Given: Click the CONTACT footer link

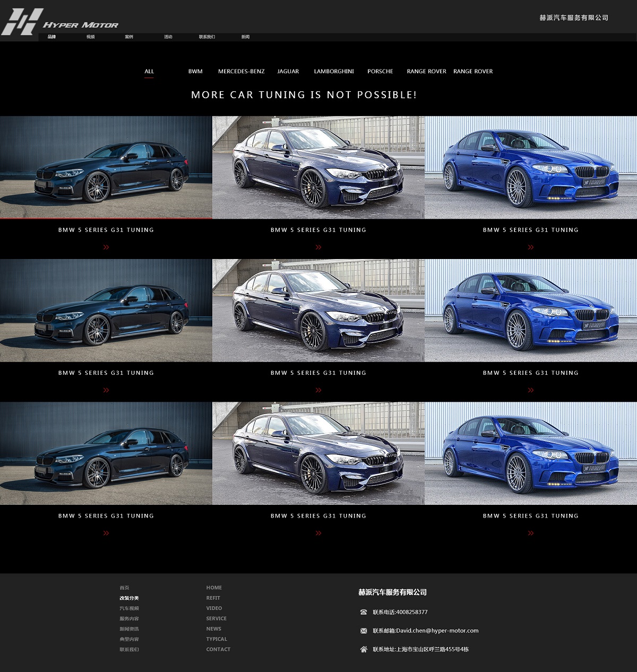Looking at the screenshot, I should tap(218, 649).
